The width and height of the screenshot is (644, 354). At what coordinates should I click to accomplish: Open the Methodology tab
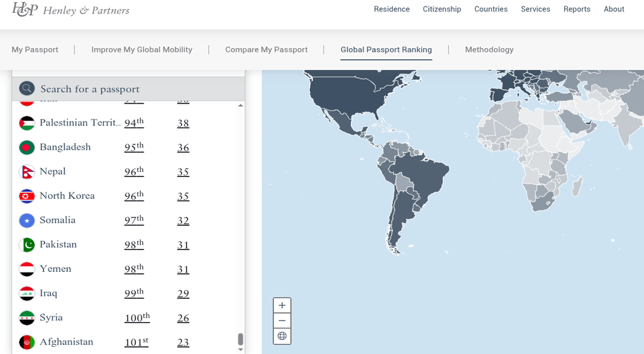click(x=489, y=50)
